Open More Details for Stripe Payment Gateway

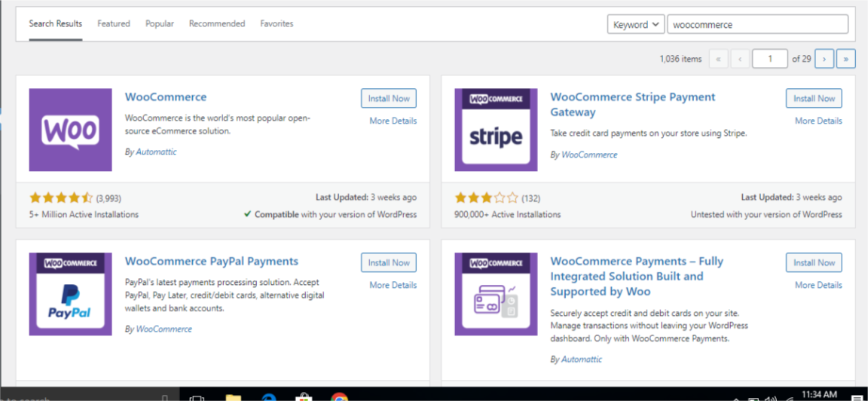819,121
